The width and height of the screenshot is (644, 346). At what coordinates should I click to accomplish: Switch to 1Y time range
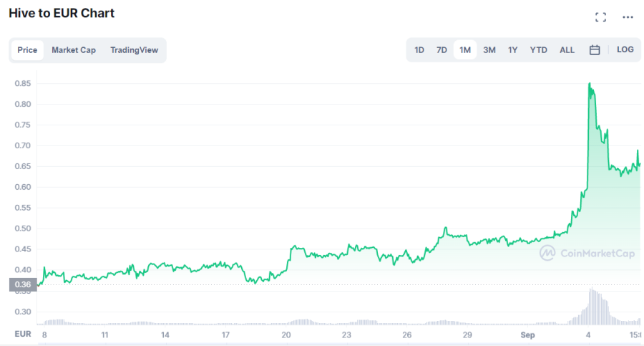click(x=512, y=50)
